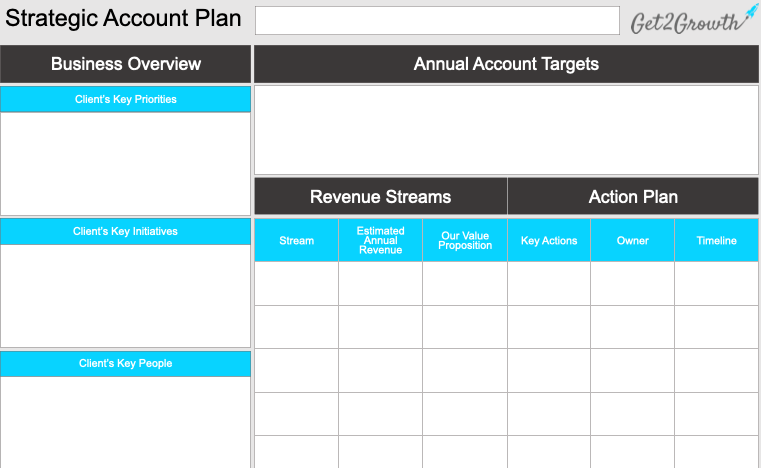Select the first row cell under Our Value Proposition
The width and height of the screenshot is (761, 468).
(465, 284)
